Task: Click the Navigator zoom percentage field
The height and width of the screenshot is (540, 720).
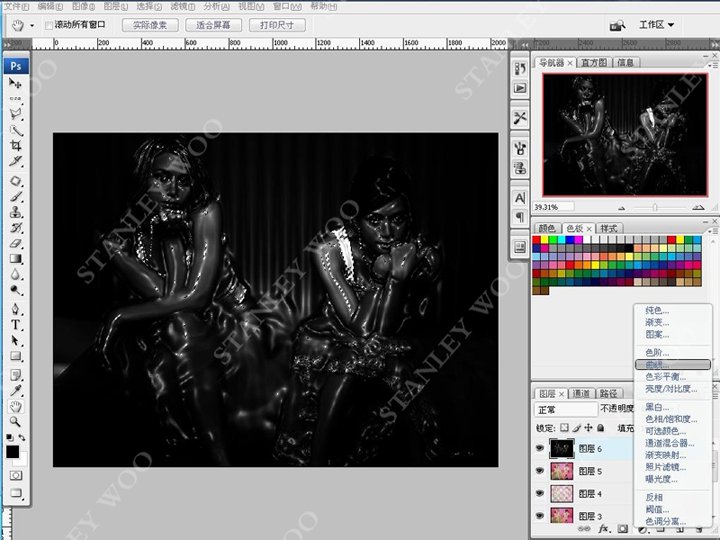Action: (x=553, y=208)
